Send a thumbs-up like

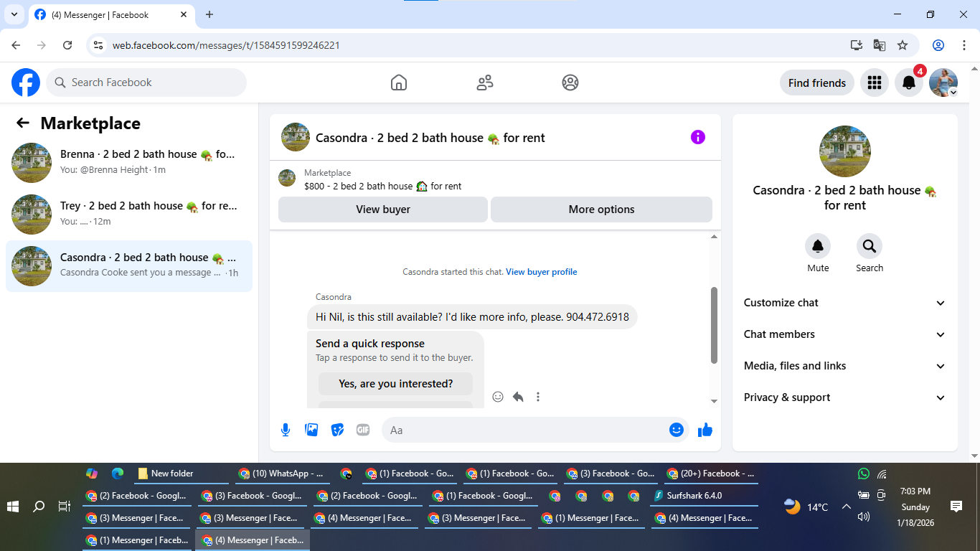[705, 430]
